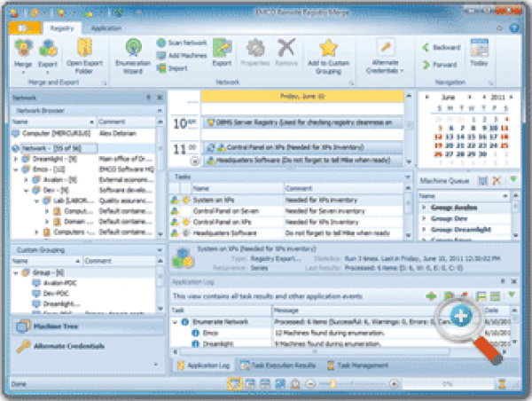The image size is (532, 401).
Task: Sort tasks by the Comment column
Action: point(343,188)
